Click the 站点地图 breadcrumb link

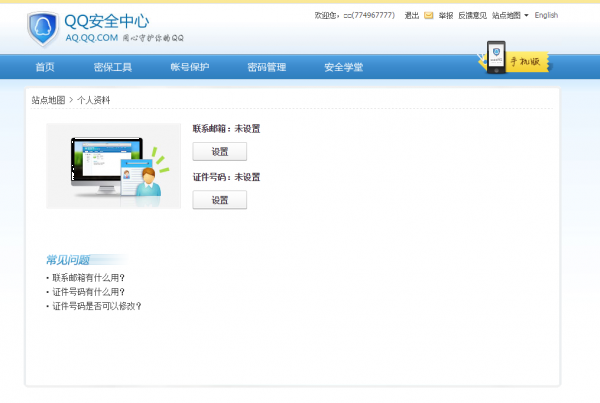click(48, 100)
